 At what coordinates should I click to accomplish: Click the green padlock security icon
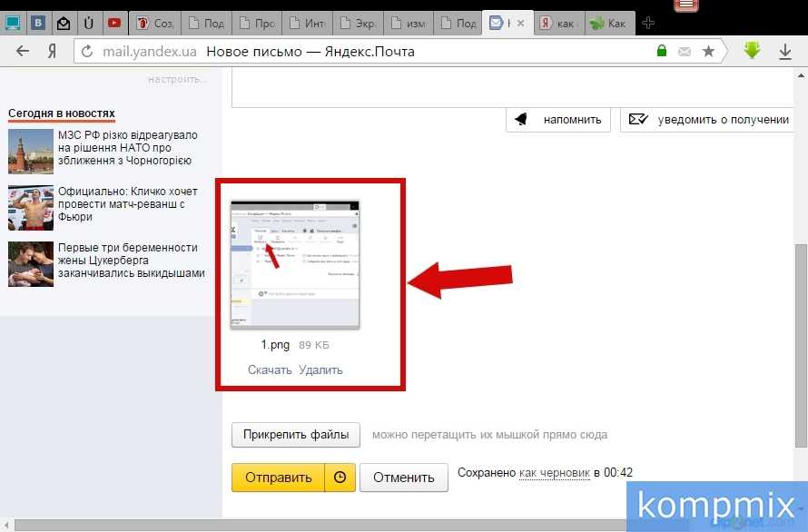pyautogui.click(x=662, y=51)
